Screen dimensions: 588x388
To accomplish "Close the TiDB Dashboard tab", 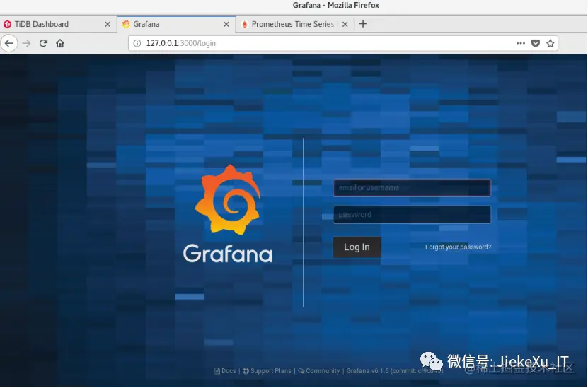I will [x=108, y=24].
